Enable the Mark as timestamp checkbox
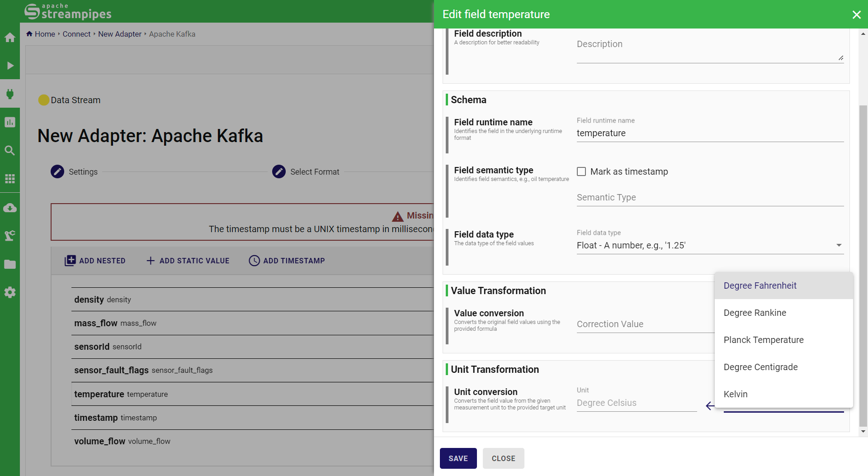This screenshot has width=868, height=476. coord(581,171)
